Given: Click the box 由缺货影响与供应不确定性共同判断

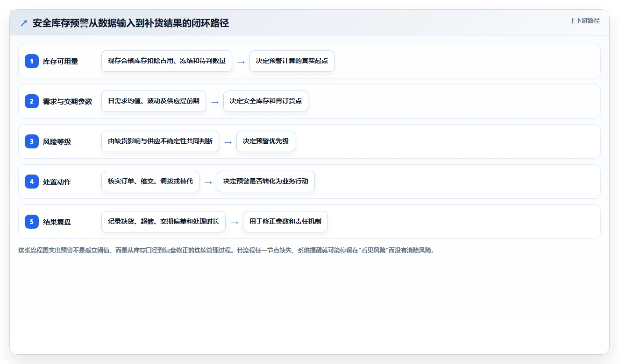Looking at the screenshot, I should [x=160, y=141].
